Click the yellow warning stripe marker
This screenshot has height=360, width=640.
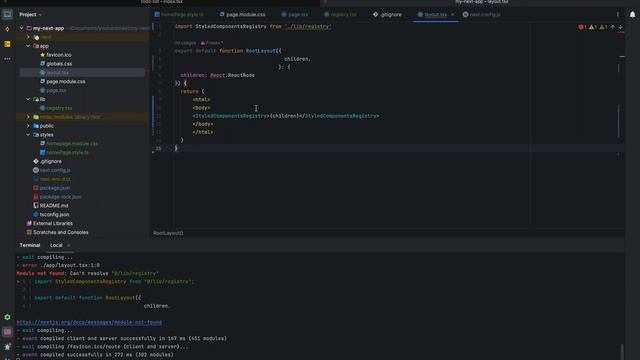click(622, 57)
